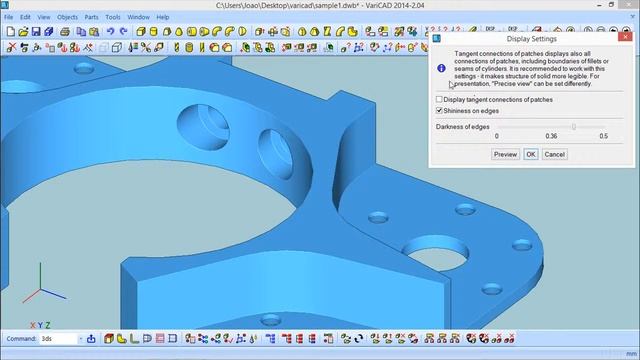Screen dimensions: 640x360
Task: Click the yellow cylinder icon in the second toolbar row
Action: [189, 47]
